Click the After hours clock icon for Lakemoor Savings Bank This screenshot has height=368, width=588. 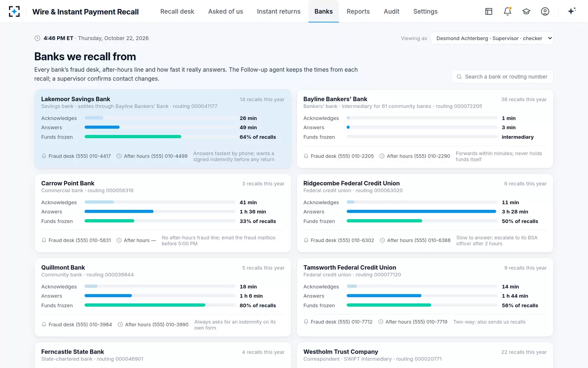(x=119, y=156)
